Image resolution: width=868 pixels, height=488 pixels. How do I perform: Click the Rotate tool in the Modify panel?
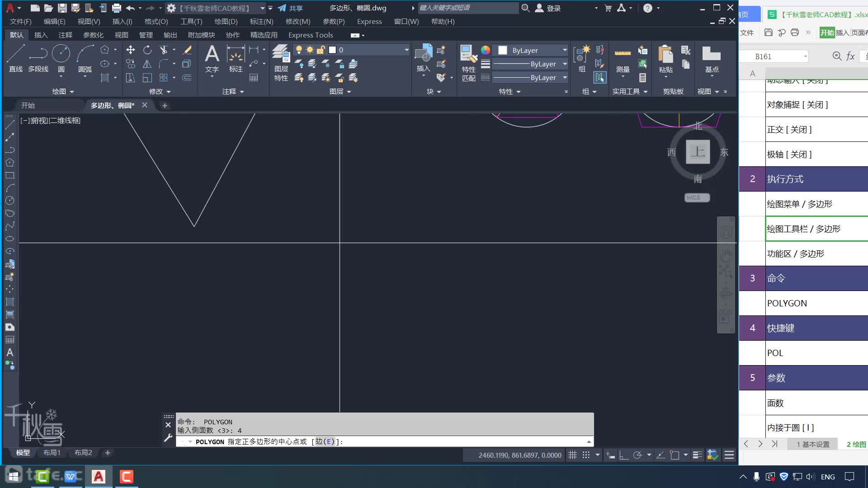pyautogui.click(x=147, y=50)
